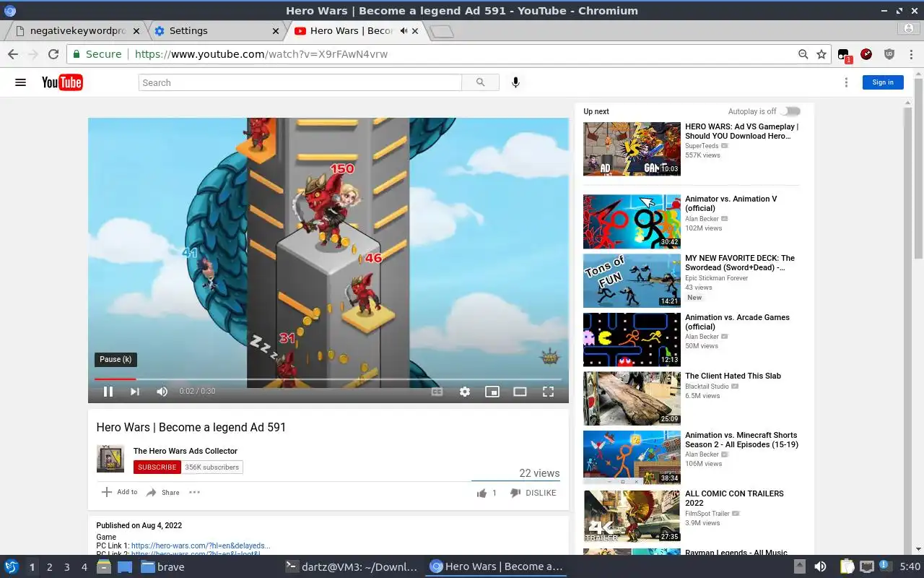
Task: Open the YouTube hamburger guide menu
Action: point(20,82)
